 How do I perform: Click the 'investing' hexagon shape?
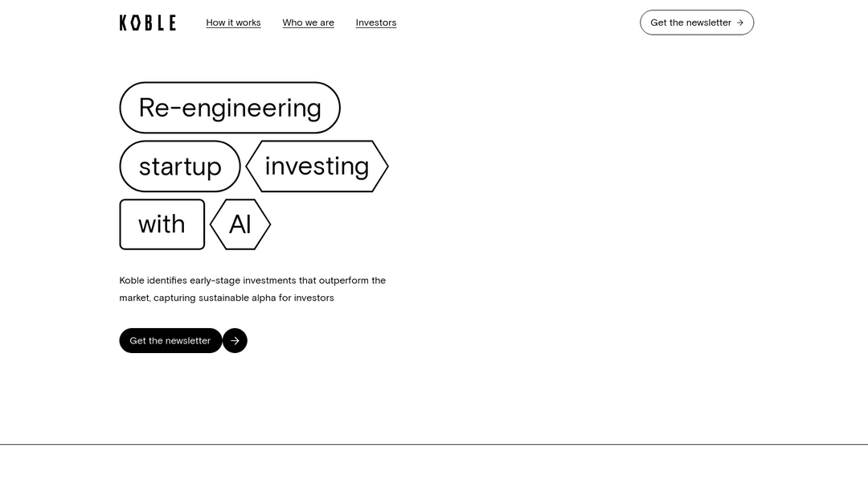317,166
